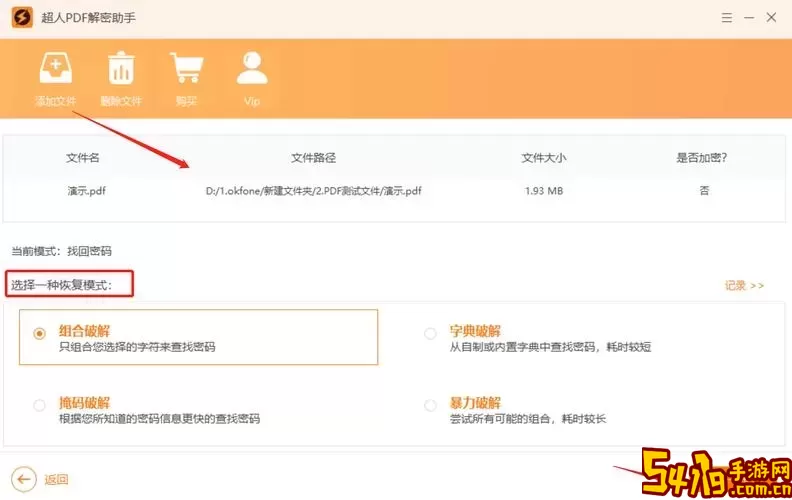Viewport: 792px width, 500px height.
Task: Click the 返回 back label
Action: pyautogui.click(x=56, y=479)
